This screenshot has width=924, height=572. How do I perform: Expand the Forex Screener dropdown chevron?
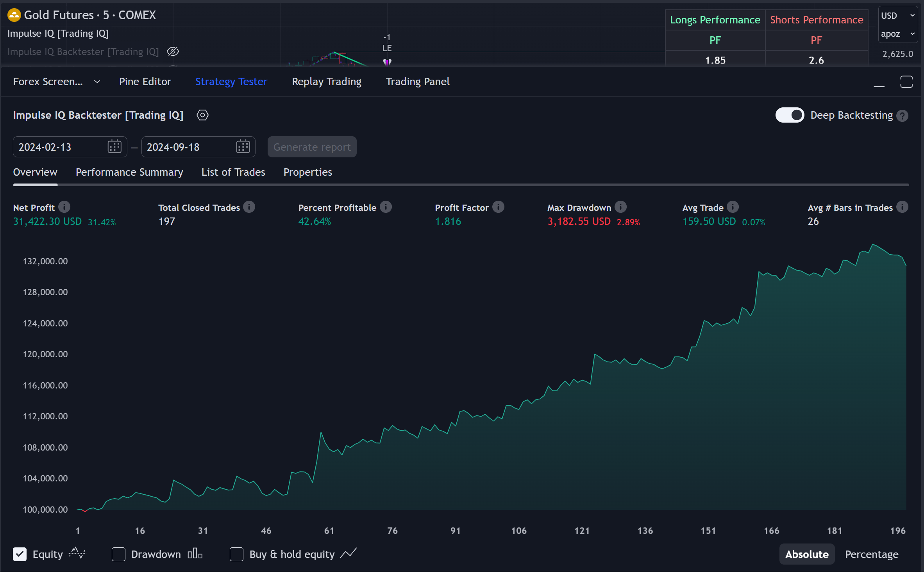click(97, 82)
